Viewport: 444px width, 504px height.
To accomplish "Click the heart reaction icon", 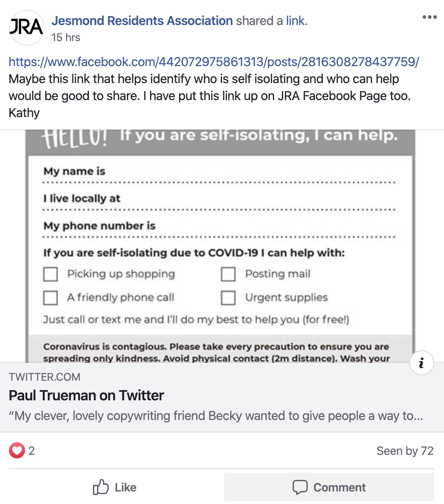I will (x=17, y=451).
